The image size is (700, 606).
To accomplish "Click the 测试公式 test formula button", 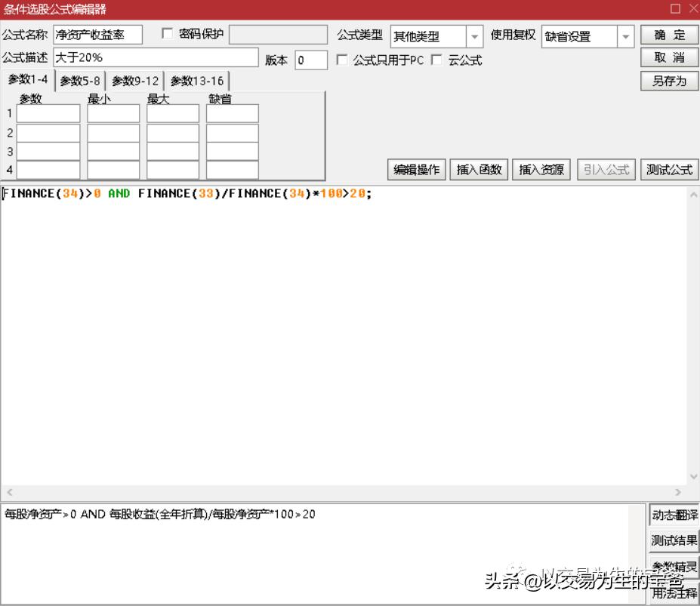I will tap(669, 170).
